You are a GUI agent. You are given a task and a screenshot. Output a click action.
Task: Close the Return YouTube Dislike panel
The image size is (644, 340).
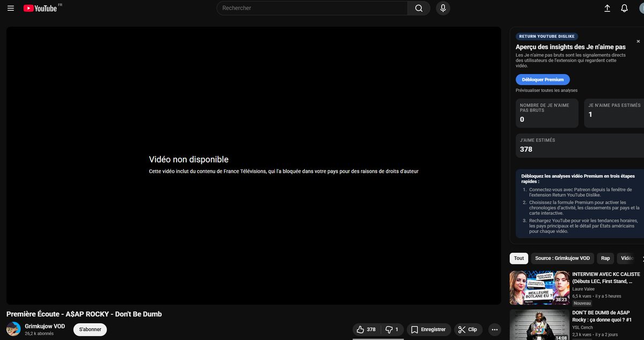click(638, 41)
